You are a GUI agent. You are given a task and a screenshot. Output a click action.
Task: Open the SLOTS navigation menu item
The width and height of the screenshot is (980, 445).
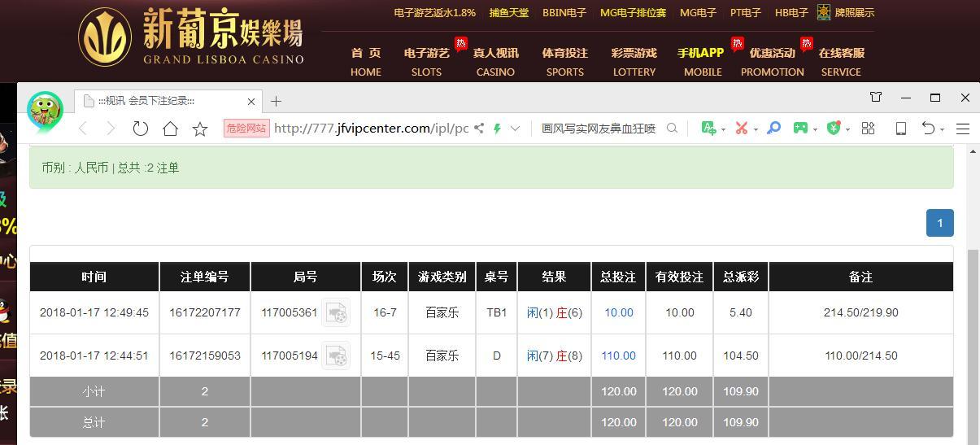coord(426,63)
